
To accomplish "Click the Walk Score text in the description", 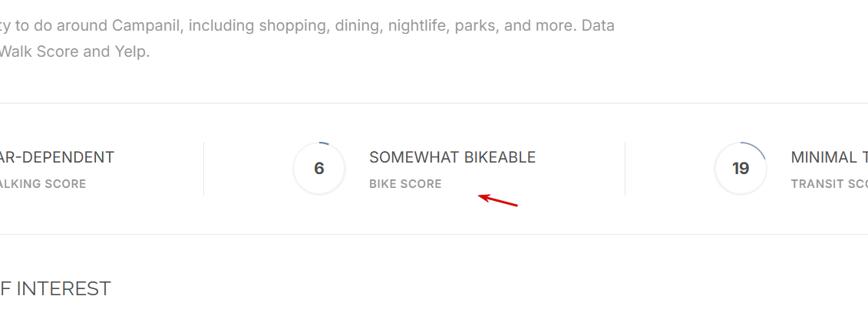I will coord(38,53).
